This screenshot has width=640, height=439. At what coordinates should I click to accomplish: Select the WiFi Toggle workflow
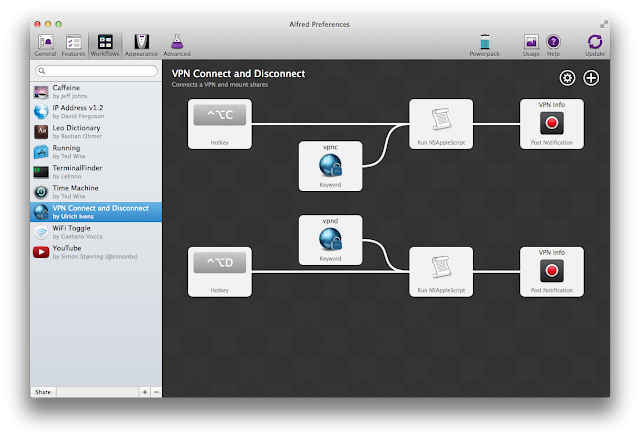click(96, 232)
